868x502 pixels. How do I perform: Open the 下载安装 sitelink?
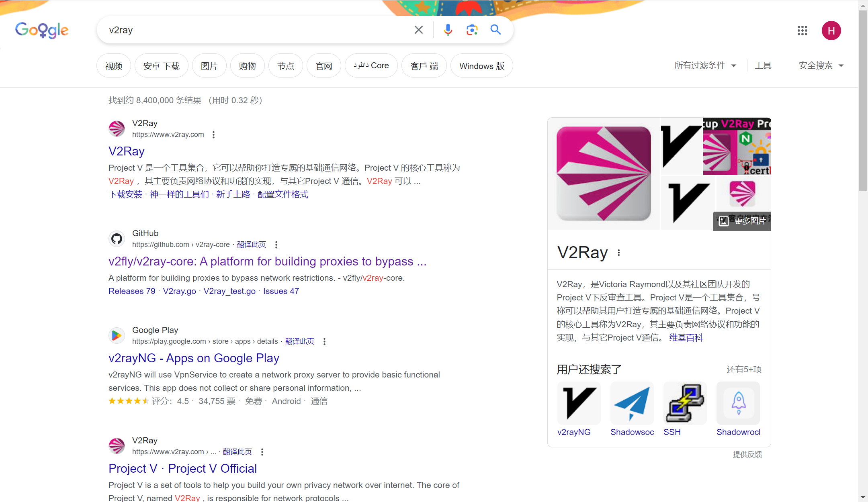(125, 194)
